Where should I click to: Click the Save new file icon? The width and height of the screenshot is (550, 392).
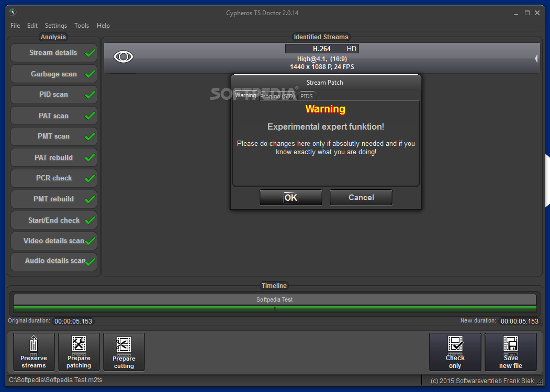point(511,352)
